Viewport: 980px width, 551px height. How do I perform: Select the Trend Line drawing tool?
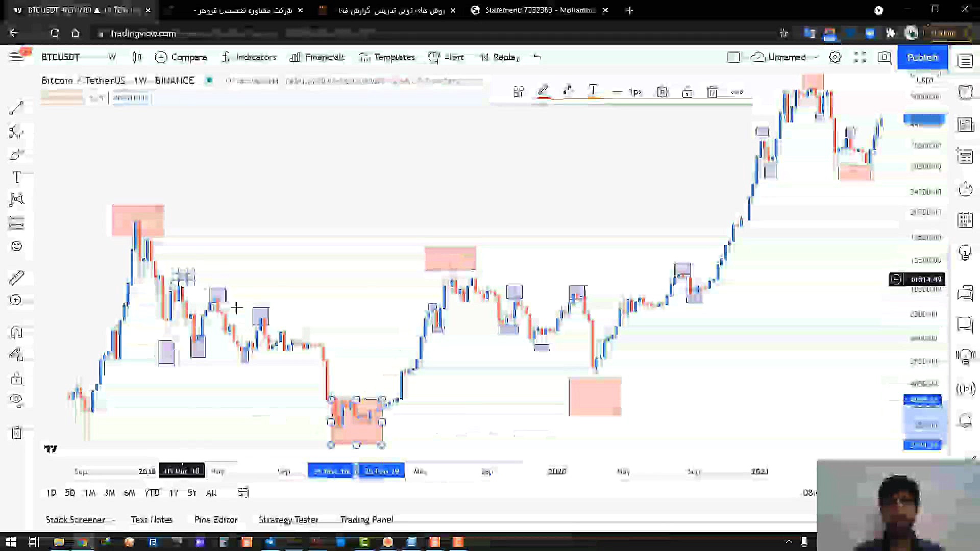(16, 108)
